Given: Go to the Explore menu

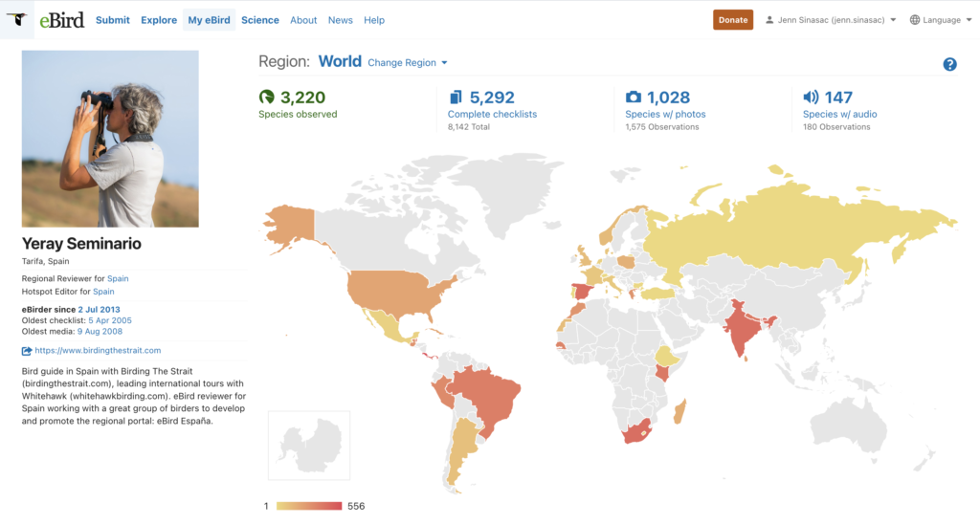Looking at the screenshot, I should tap(159, 20).
